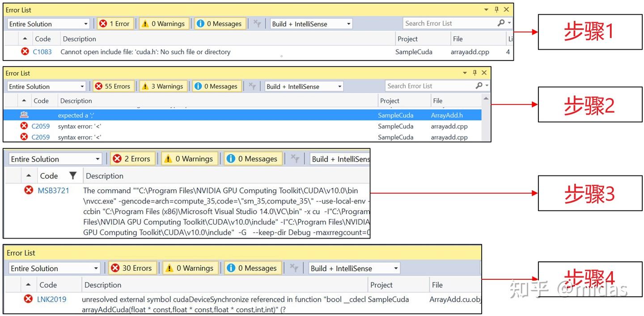This screenshot has height=316, width=644.
Task: Click the clear filter icon in top panel
Action: [x=257, y=24]
